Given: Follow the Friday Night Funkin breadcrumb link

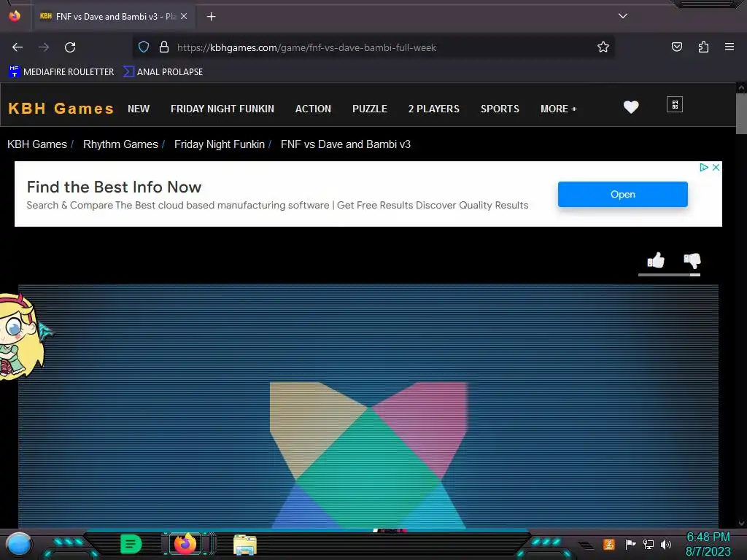Looking at the screenshot, I should (x=219, y=144).
